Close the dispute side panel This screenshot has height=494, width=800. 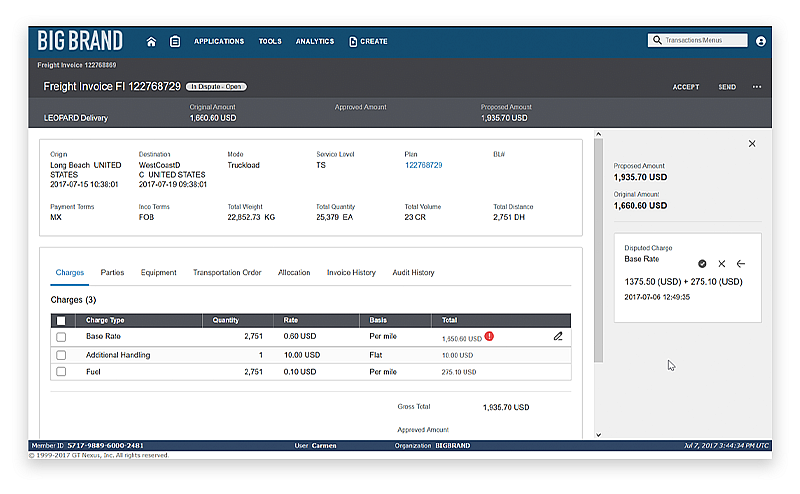[x=752, y=144]
